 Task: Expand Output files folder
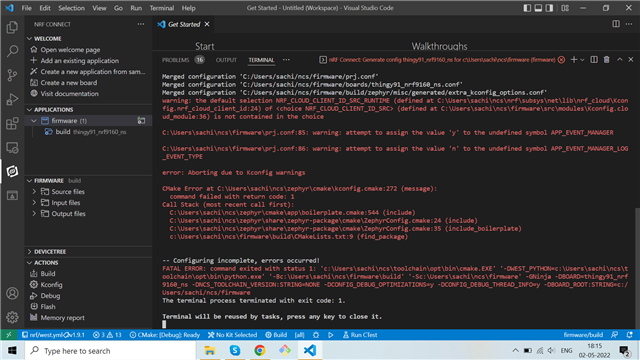click(34, 213)
